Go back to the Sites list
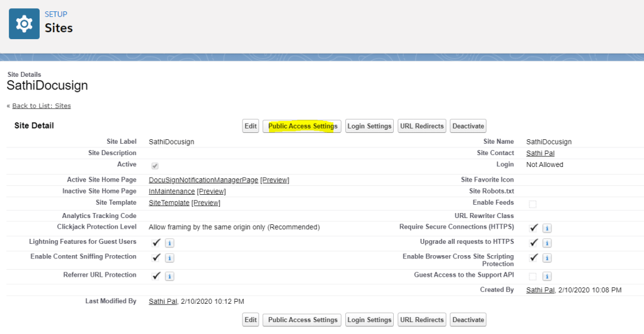The image size is (644, 334). (x=41, y=106)
